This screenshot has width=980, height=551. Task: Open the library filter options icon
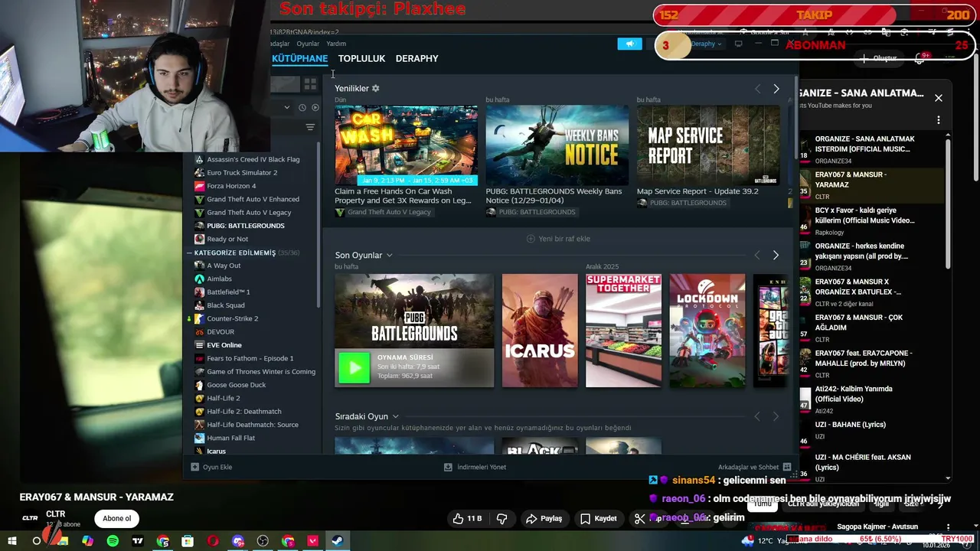click(310, 127)
